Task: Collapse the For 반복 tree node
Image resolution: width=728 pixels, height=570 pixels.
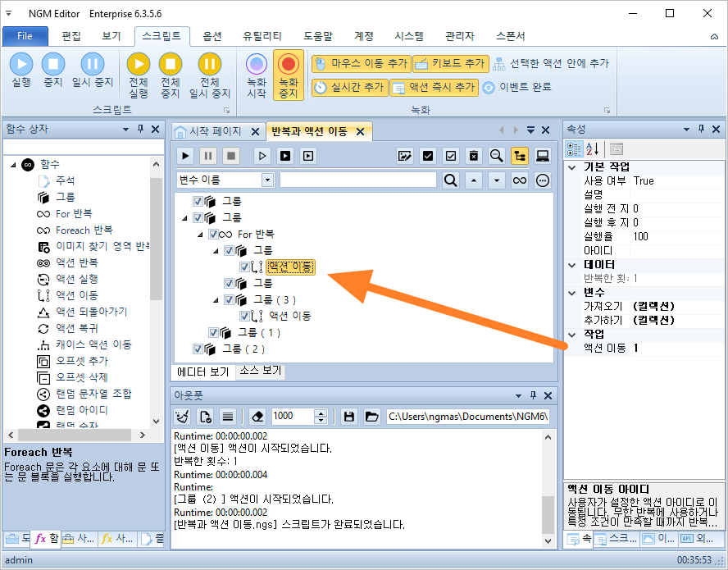Action: coord(200,235)
